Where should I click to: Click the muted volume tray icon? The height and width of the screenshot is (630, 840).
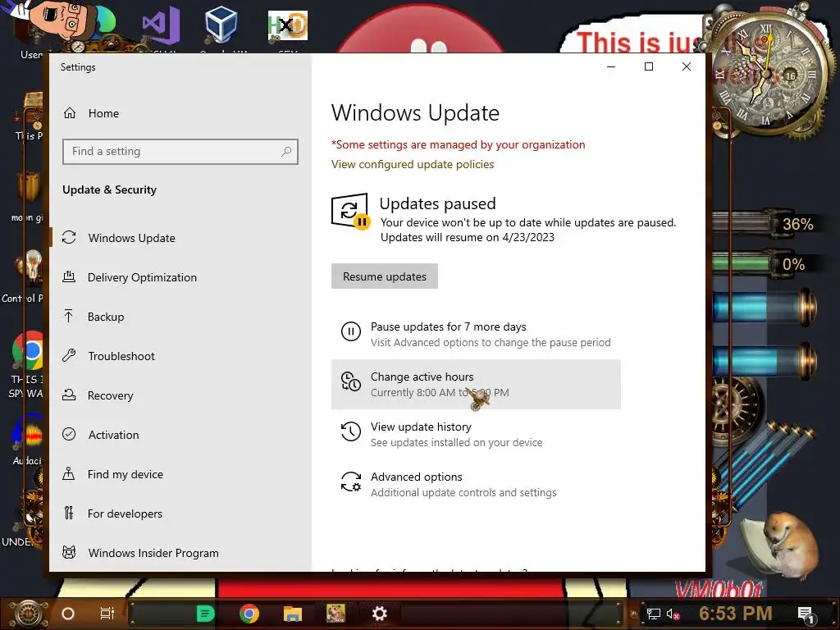coord(673,614)
